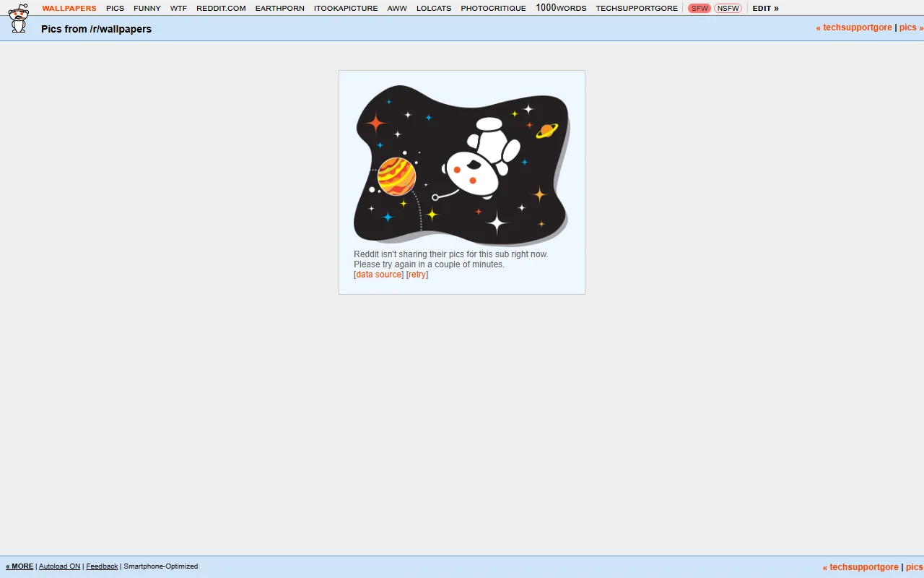Enable the SFW filter
This screenshot has height=578, width=924.
pos(697,8)
